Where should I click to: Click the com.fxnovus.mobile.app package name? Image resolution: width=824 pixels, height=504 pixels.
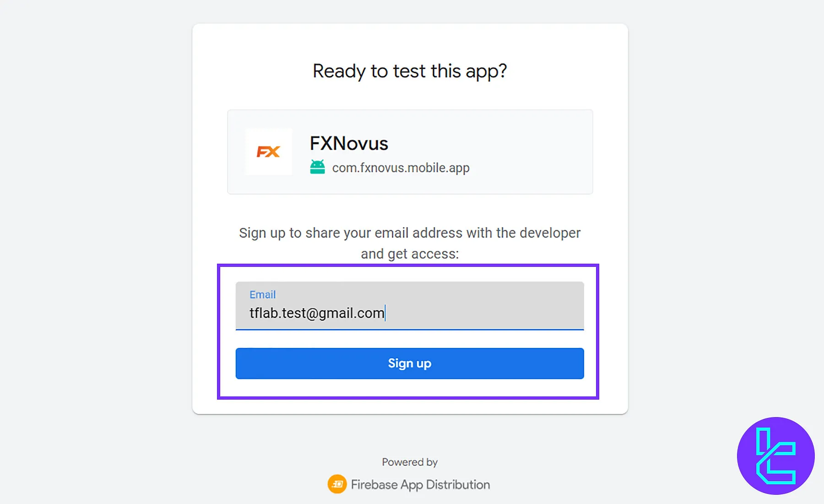(x=401, y=168)
